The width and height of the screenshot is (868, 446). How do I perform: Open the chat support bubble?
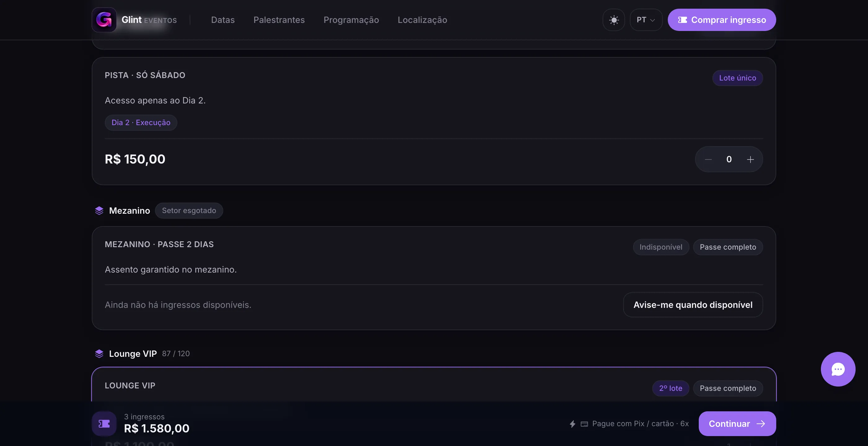(838, 369)
